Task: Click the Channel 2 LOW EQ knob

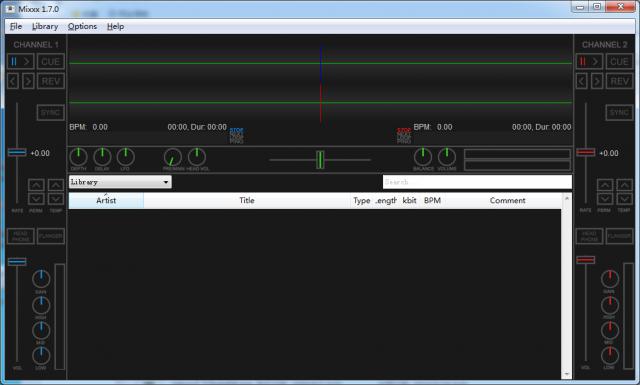Action: (x=610, y=356)
